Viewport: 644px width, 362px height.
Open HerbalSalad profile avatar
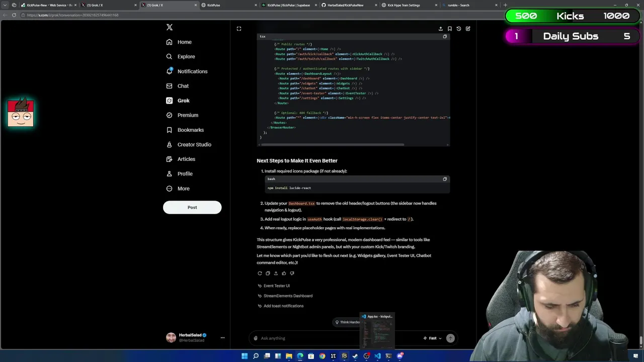[171, 338]
